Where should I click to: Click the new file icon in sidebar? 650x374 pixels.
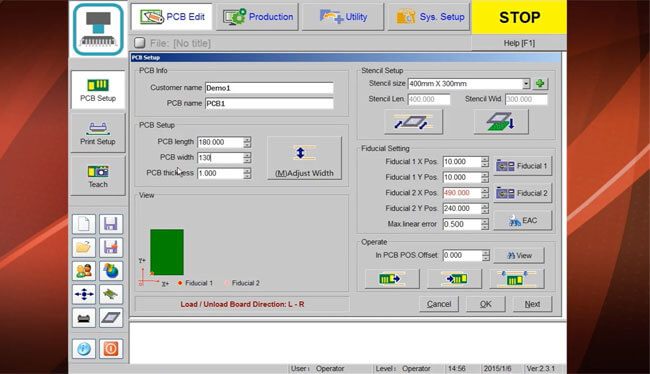point(84,224)
